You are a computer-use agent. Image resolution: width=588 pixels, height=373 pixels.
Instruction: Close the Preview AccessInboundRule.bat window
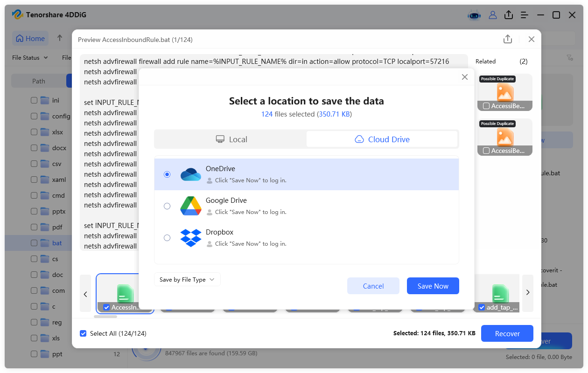[x=531, y=39]
